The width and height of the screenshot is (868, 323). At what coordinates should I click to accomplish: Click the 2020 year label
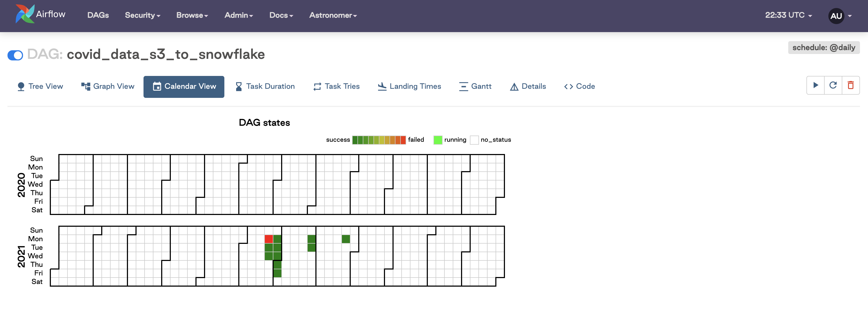[21, 185]
